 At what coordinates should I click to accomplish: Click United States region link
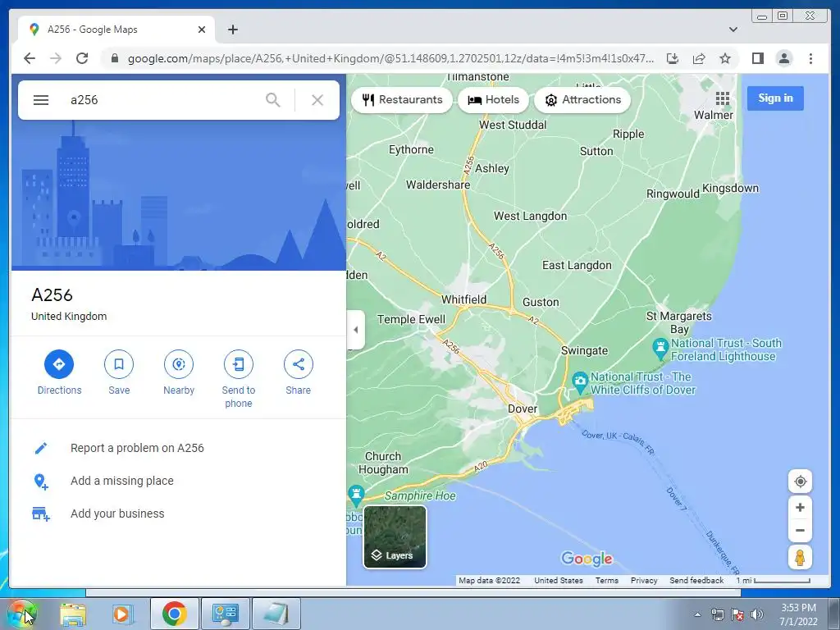pyautogui.click(x=558, y=580)
